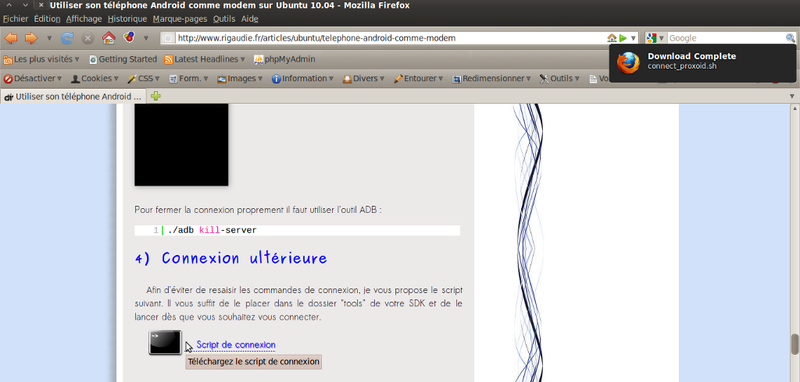Open the Google search engine selector
The height and width of the screenshot is (382, 800).
tap(656, 38)
